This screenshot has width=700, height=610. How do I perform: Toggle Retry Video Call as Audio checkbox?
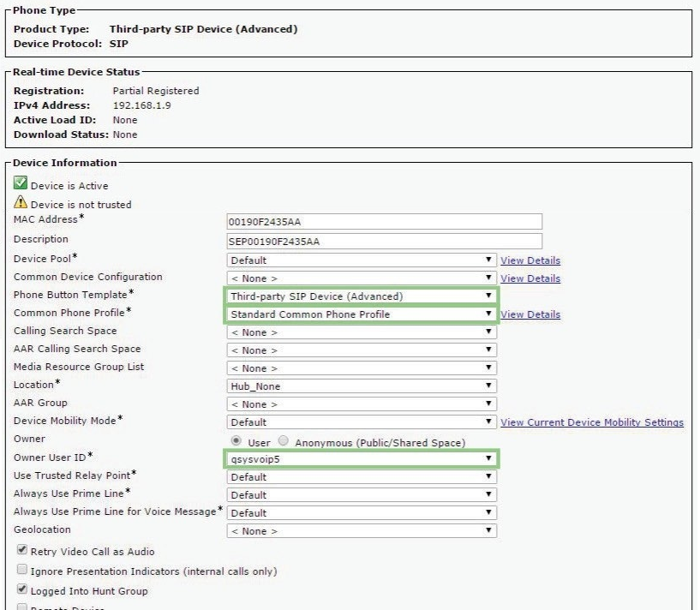pyautogui.click(x=21, y=551)
